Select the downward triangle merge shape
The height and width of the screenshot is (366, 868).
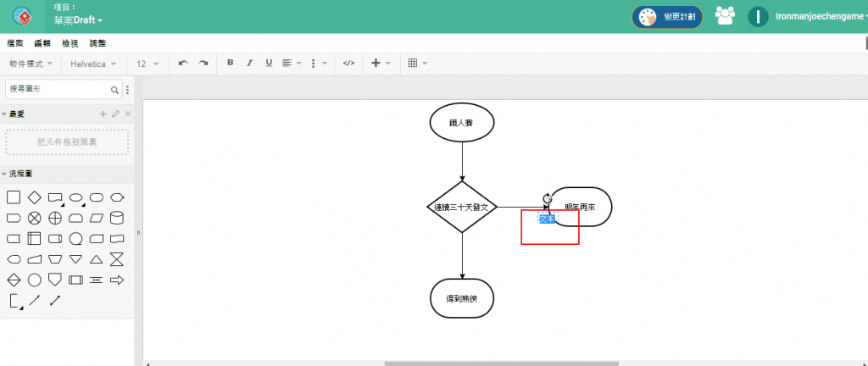click(x=75, y=259)
